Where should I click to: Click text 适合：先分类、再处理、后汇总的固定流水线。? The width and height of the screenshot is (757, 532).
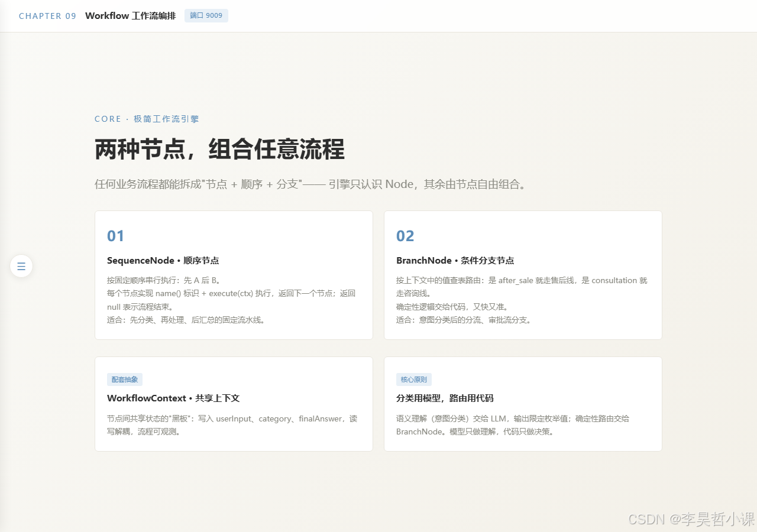186,320
